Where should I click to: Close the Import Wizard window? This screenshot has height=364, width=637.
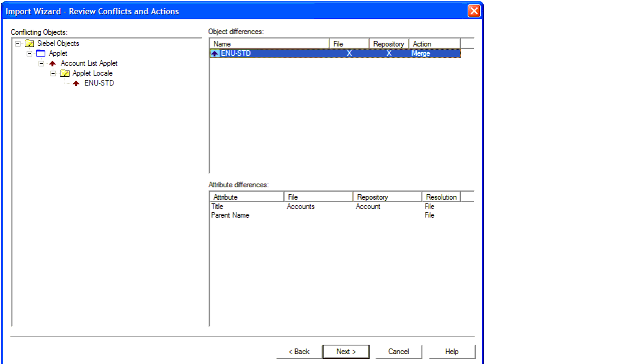pyautogui.click(x=474, y=11)
